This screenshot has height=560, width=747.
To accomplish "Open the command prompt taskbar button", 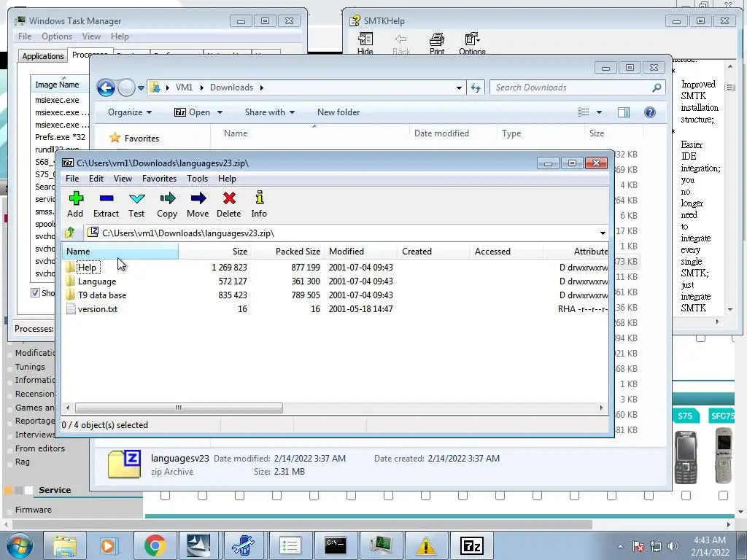I will tap(336, 545).
